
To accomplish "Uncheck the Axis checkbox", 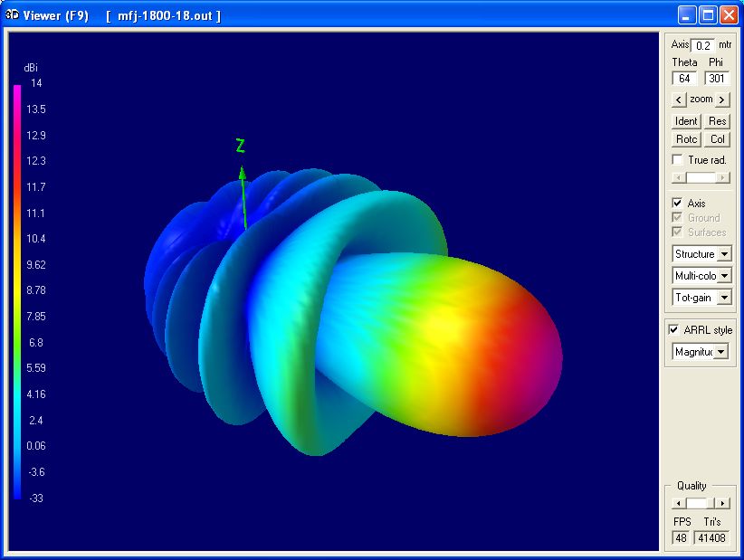I will point(674,203).
